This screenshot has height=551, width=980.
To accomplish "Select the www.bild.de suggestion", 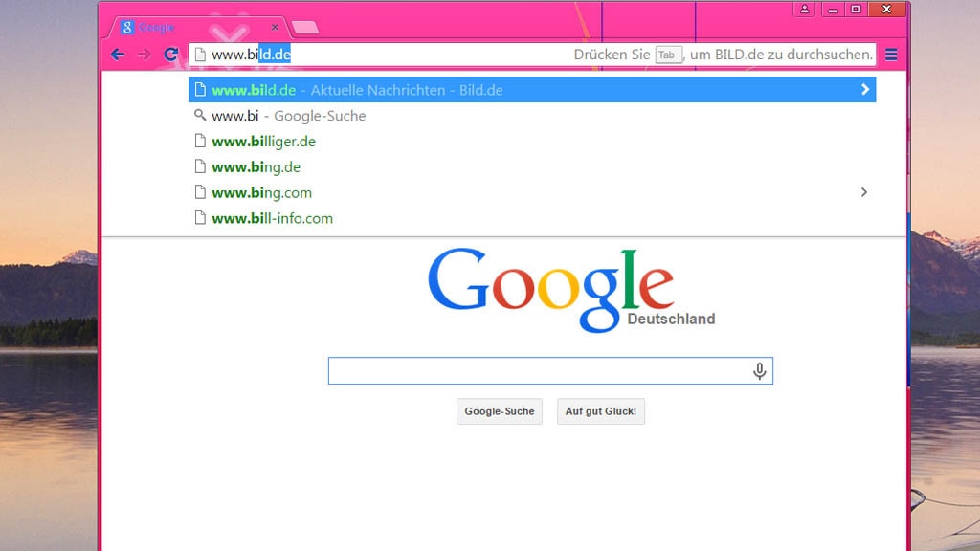I will pyautogui.click(x=532, y=90).
